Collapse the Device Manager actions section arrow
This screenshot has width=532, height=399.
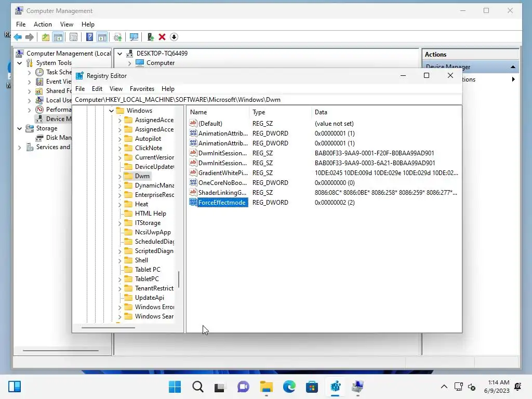pyautogui.click(x=513, y=67)
